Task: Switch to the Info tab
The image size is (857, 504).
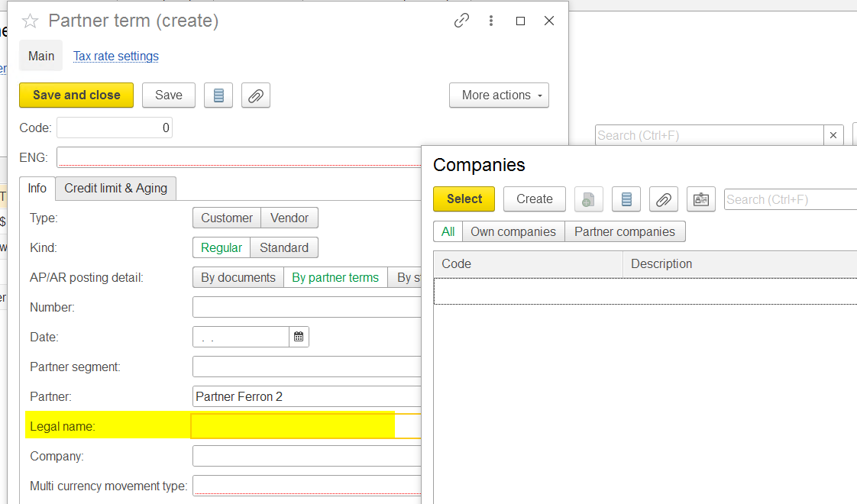Action: point(37,188)
